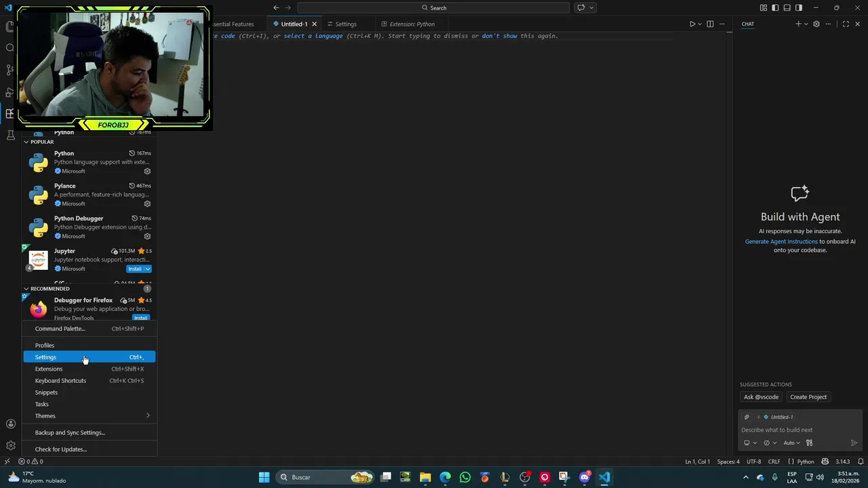
Task: Click Python Debugger extension's manage gear
Action: 147,236
